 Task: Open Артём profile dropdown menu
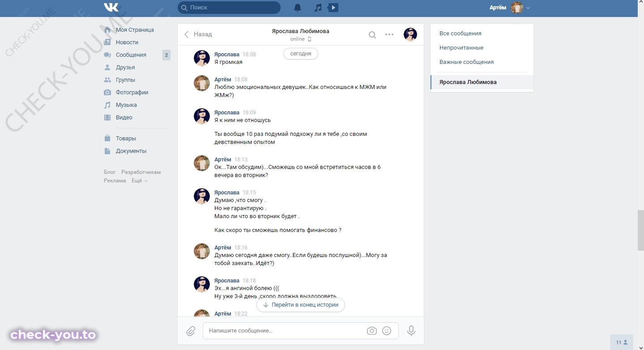(528, 8)
